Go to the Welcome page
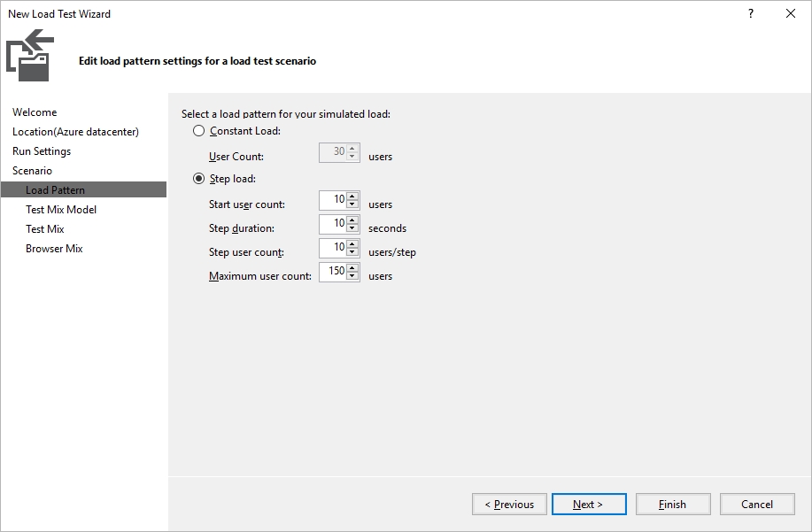 [35, 112]
